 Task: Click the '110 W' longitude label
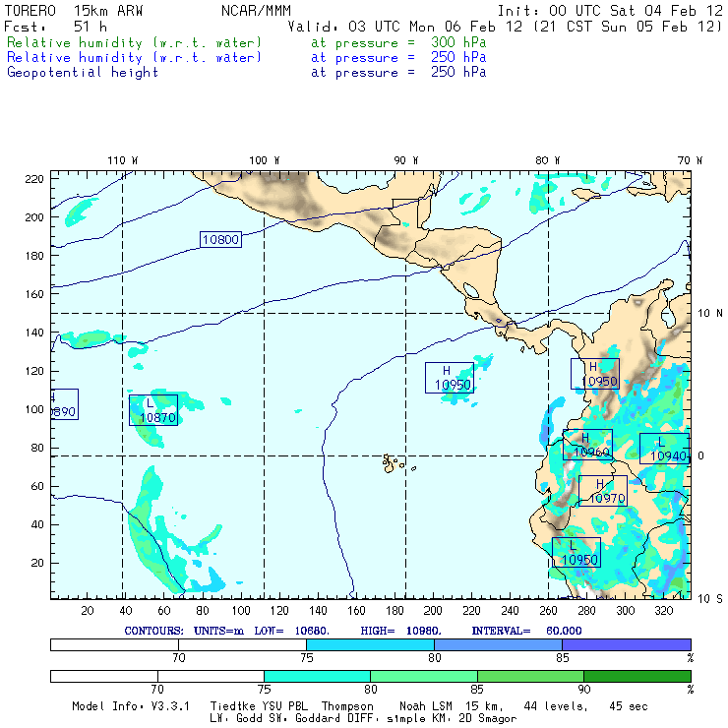[x=123, y=160]
